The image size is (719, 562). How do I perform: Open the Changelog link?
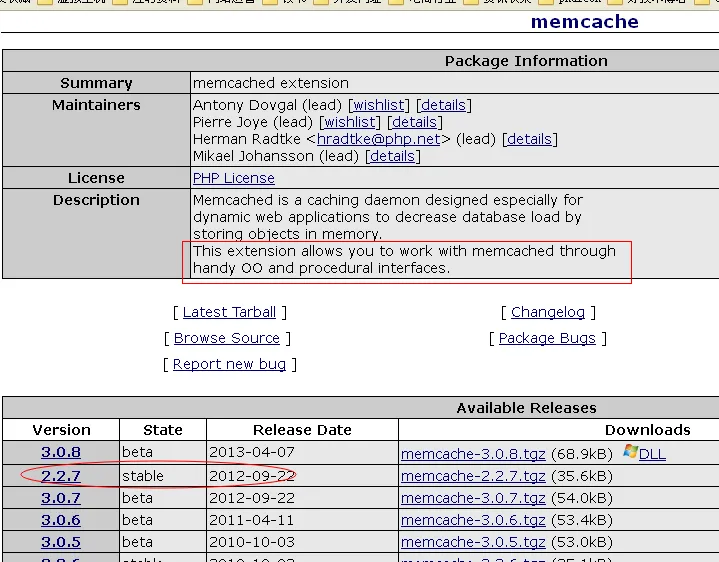(548, 312)
